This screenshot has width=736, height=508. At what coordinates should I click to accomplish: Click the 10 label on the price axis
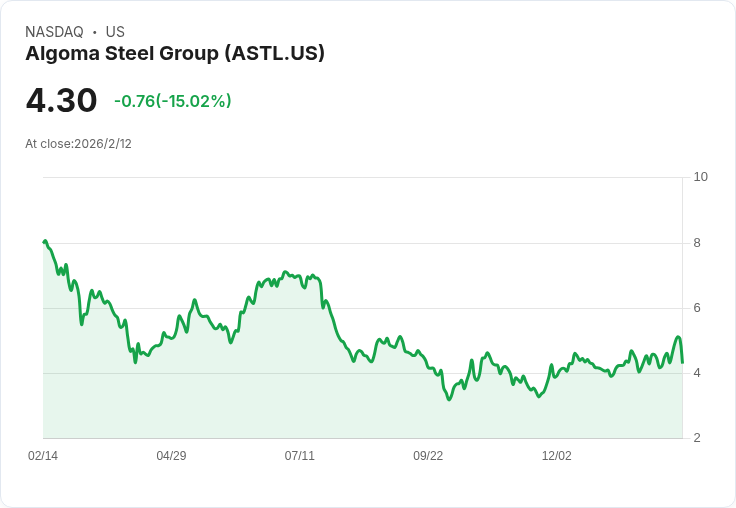701,177
